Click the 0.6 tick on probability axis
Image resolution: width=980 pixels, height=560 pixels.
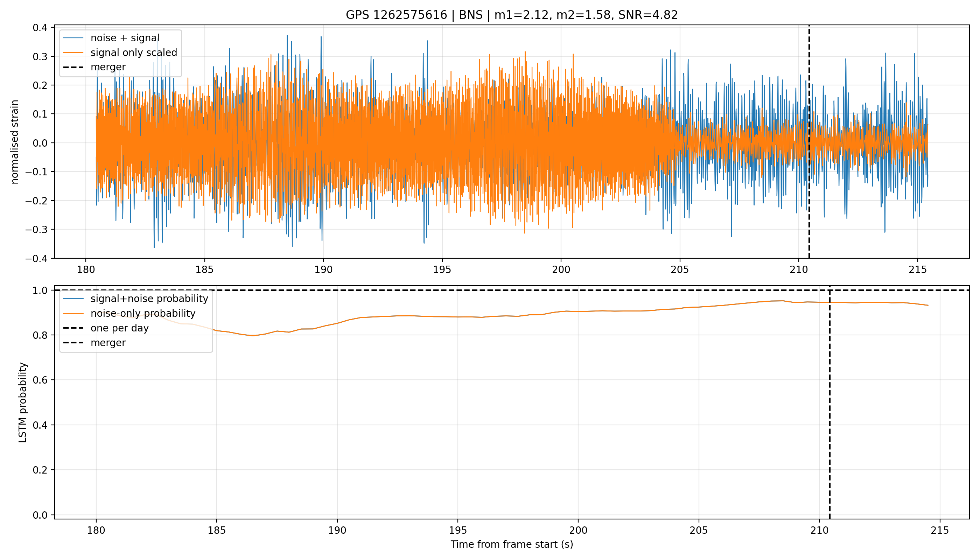(40, 380)
